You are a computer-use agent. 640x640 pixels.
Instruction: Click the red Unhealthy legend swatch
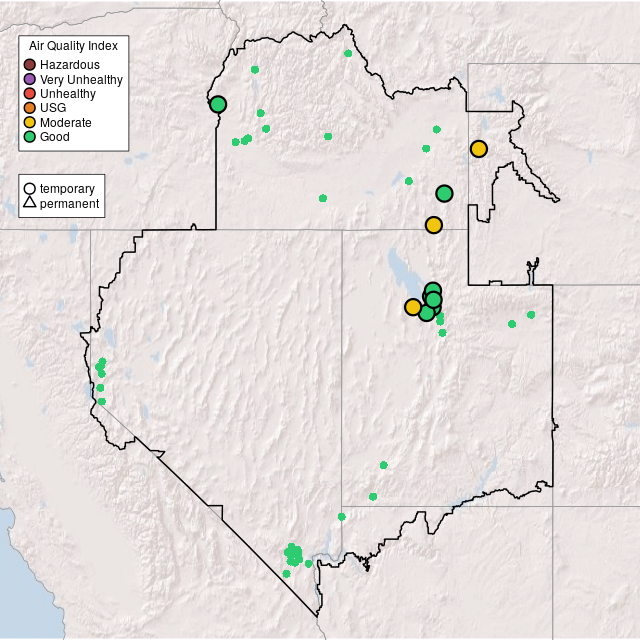pyautogui.click(x=30, y=94)
